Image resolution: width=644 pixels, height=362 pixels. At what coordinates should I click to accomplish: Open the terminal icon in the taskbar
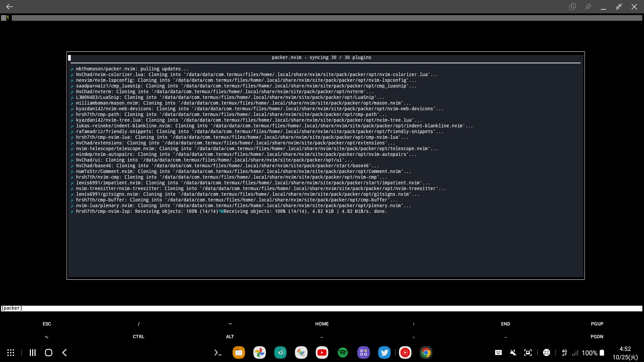(x=217, y=353)
